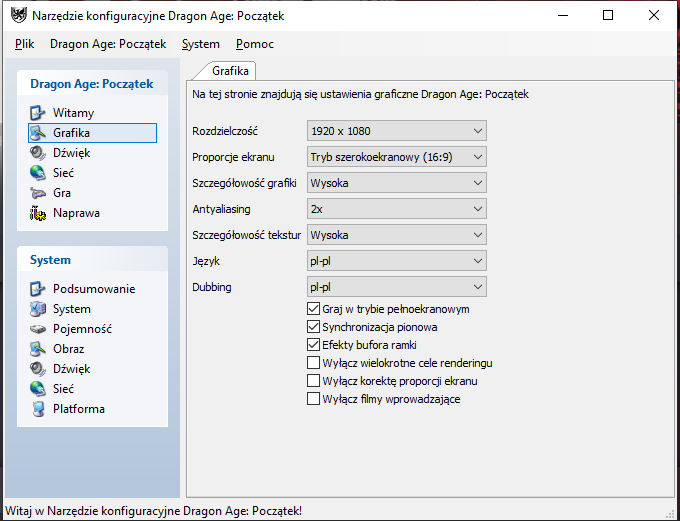680x521 pixels.
Task: Open the Plik menu
Action: click(x=24, y=44)
